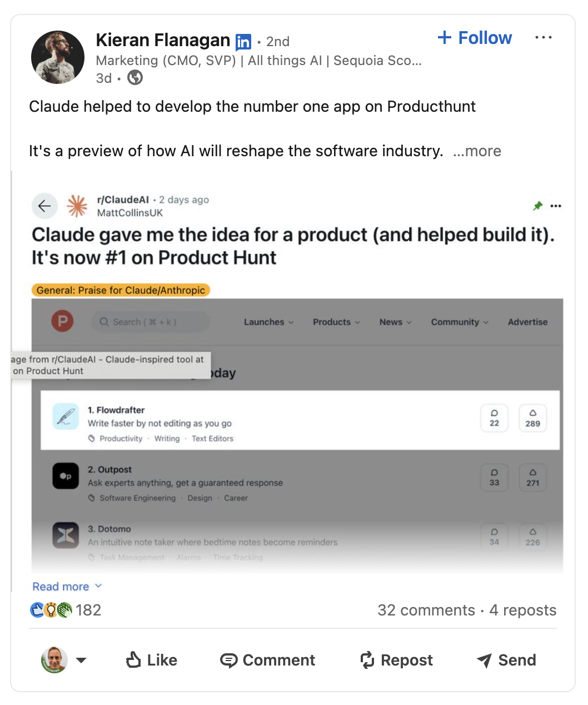Open the Launches dropdown menu
588x705 pixels.
pos(268,322)
